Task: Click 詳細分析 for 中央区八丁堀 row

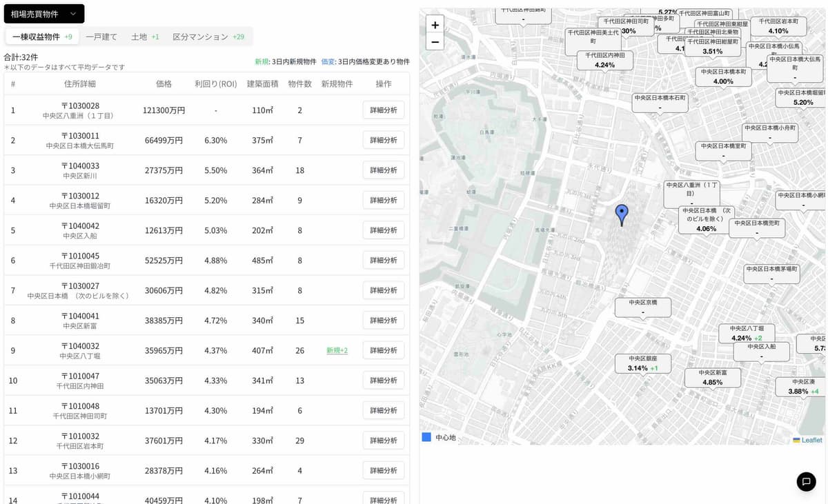Action: tap(384, 350)
